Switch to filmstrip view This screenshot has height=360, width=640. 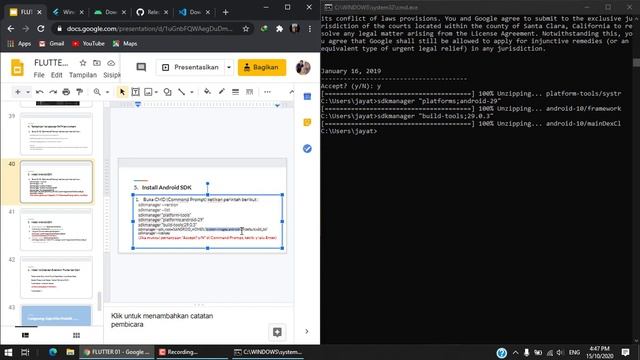tap(25, 335)
